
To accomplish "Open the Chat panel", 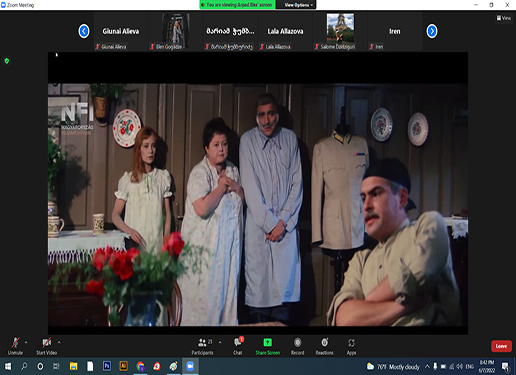I will coord(238,346).
